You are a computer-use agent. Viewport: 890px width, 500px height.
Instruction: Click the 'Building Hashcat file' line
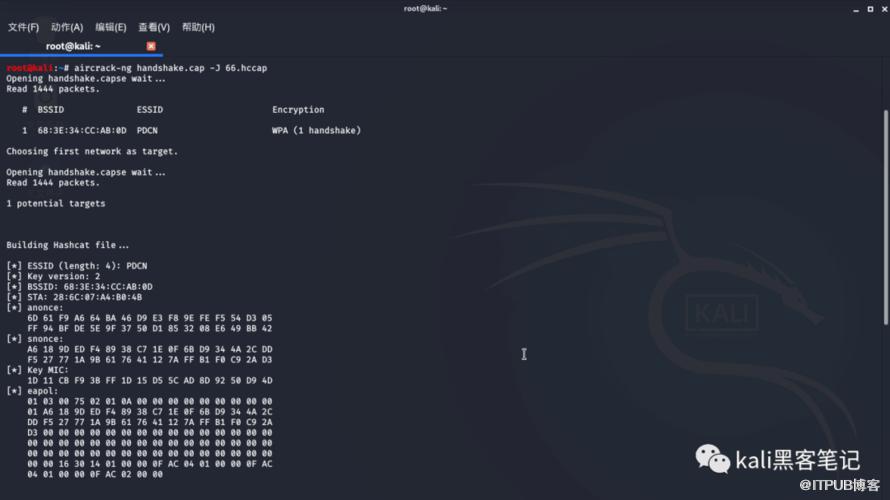[x=68, y=245]
